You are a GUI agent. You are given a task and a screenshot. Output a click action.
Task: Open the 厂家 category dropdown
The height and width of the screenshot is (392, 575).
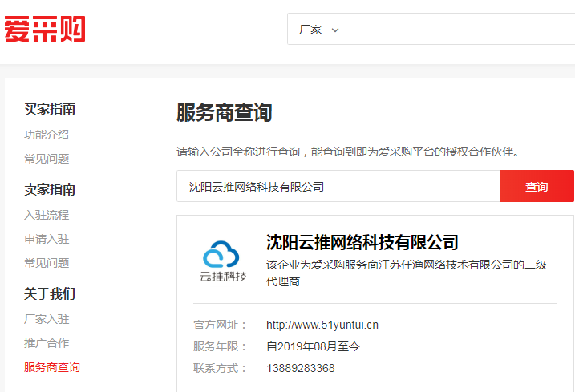[x=318, y=30]
